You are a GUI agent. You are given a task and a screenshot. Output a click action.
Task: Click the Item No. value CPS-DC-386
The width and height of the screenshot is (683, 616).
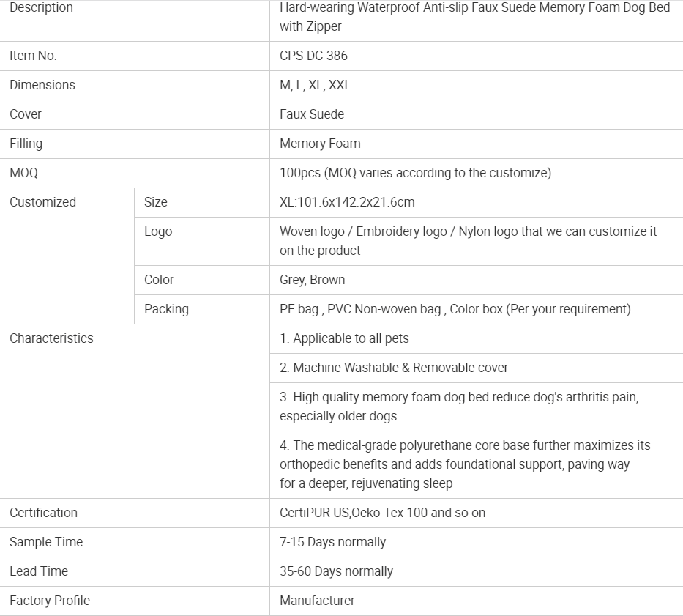pyautogui.click(x=313, y=56)
